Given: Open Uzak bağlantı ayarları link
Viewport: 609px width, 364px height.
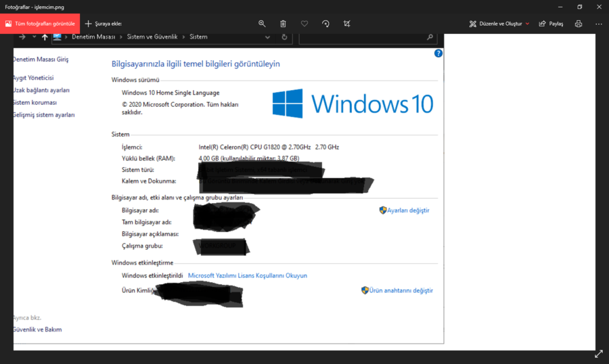Looking at the screenshot, I should (x=41, y=90).
